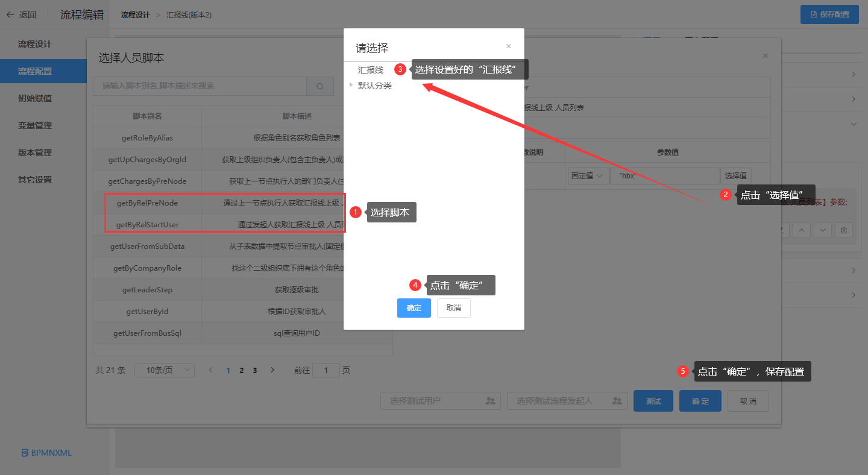The height and width of the screenshot is (475, 868).
Task: Click 取消 in the 请选择 dialog
Action: point(454,308)
